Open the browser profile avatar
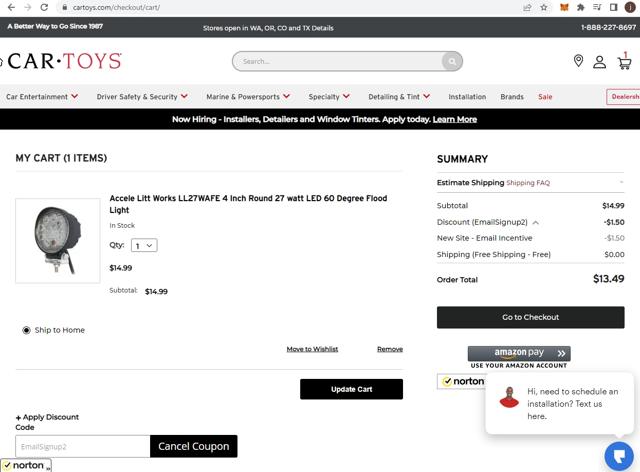 coord(630,7)
